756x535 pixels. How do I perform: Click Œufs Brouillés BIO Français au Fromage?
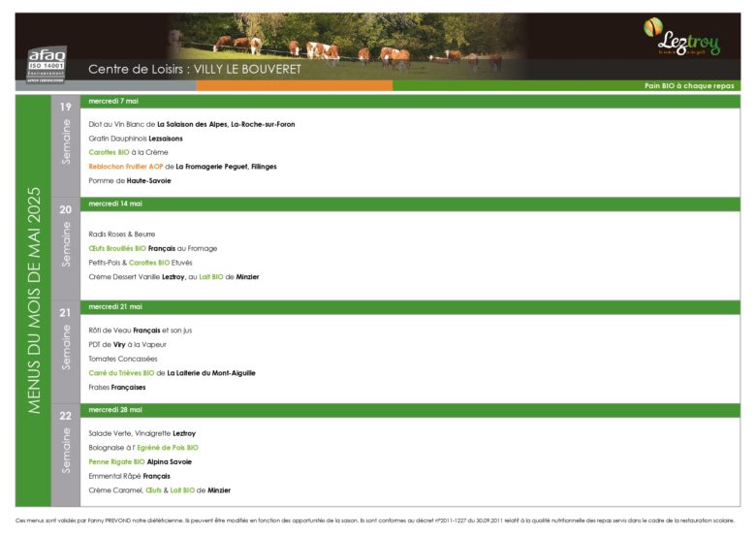pyautogui.click(x=153, y=249)
